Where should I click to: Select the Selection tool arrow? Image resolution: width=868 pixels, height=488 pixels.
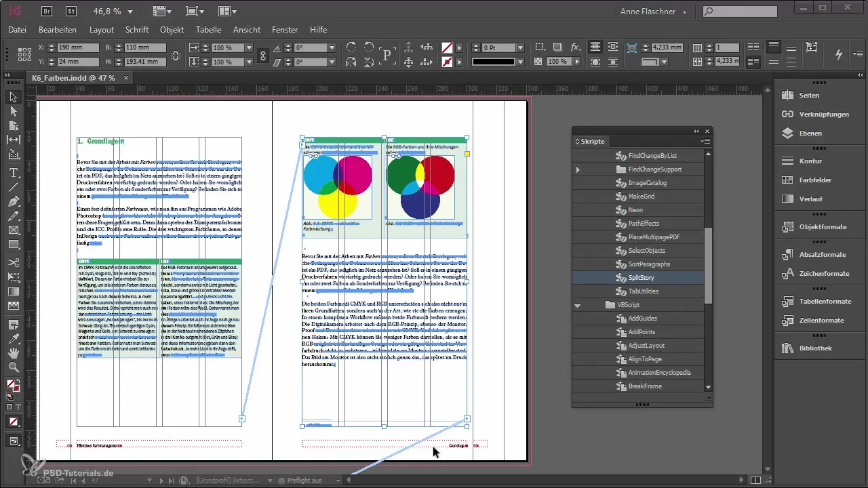[x=14, y=98]
